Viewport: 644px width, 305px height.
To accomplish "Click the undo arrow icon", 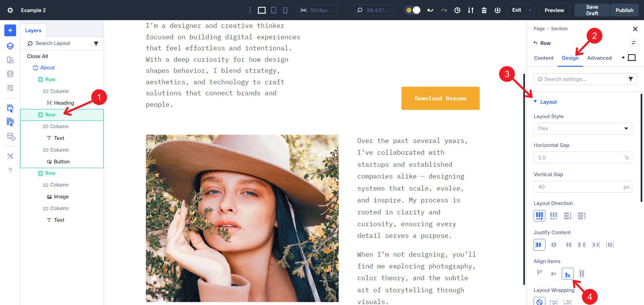I will point(430,10).
